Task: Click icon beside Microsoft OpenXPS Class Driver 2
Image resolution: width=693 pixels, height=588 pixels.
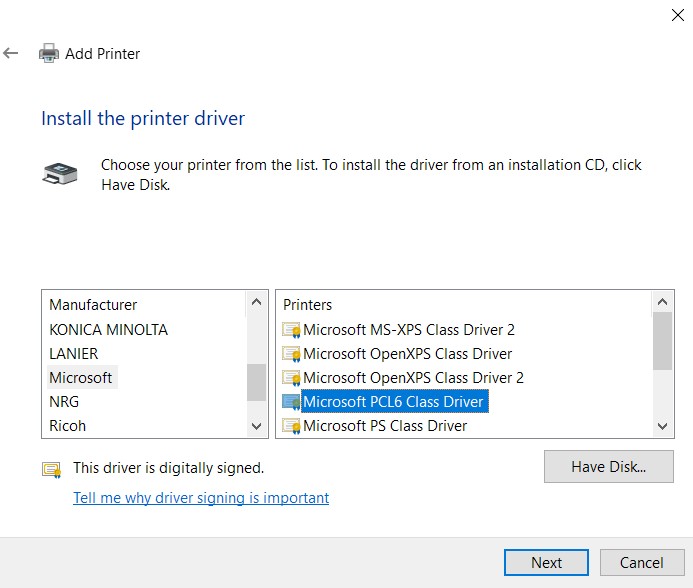Action: (x=291, y=378)
